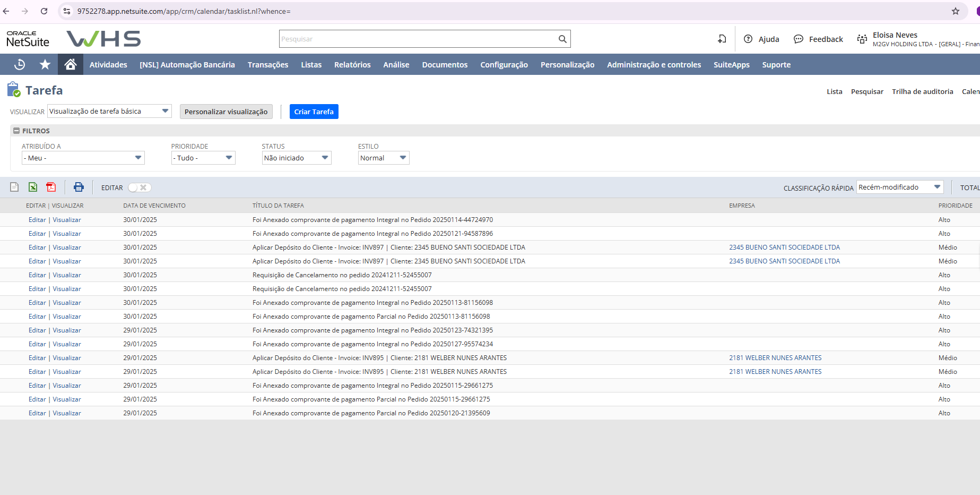Export the task list to PDF
980x495 pixels.
tap(51, 187)
